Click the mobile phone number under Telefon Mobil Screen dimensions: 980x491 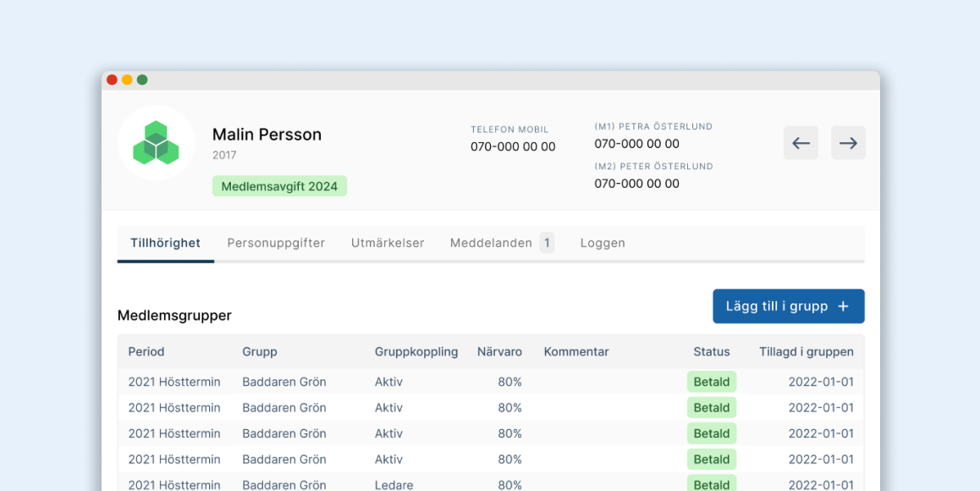pyautogui.click(x=513, y=146)
